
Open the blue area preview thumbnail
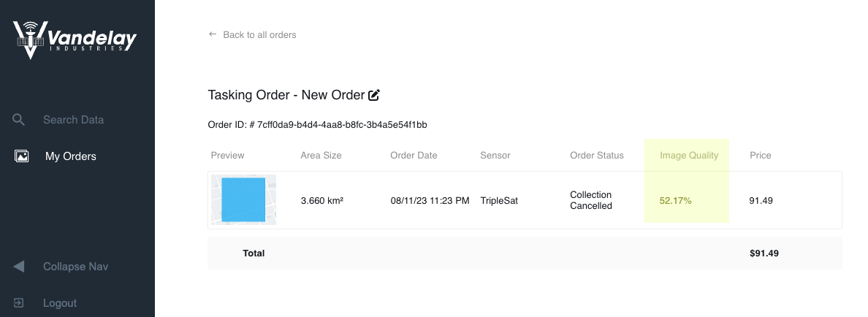click(243, 199)
